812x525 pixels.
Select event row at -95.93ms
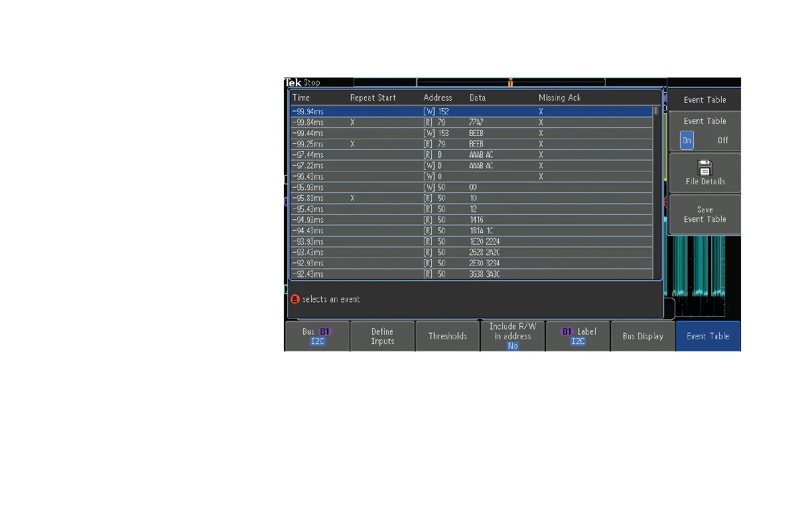tap(471, 188)
